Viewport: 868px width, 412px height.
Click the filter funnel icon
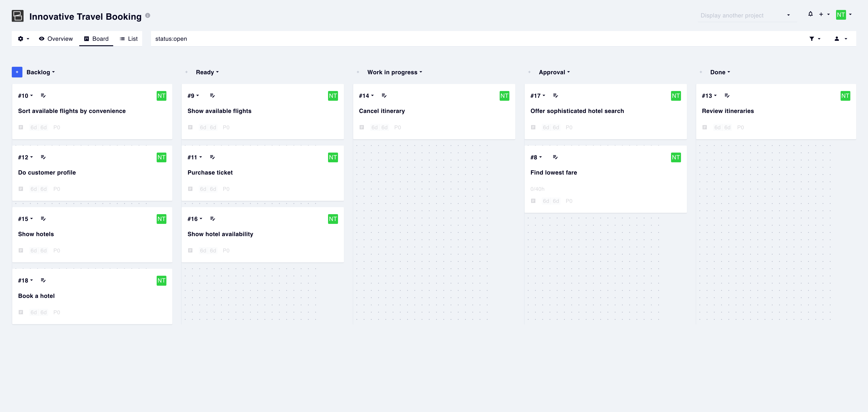click(x=812, y=39)
